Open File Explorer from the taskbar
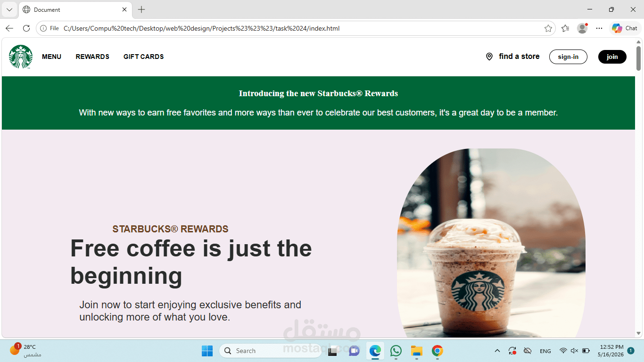The height and width of the screenshot is (362, 644). [417, 351]
